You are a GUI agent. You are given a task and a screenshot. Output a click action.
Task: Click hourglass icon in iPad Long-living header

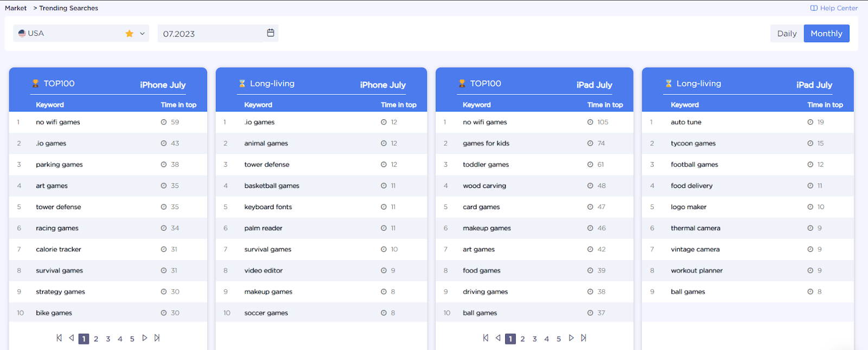pos(668,83)
